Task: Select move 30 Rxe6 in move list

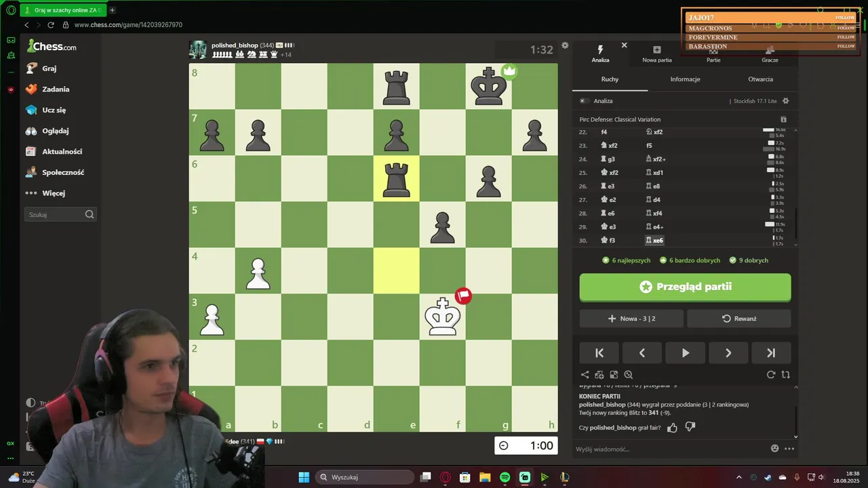Action: point(654,241)
